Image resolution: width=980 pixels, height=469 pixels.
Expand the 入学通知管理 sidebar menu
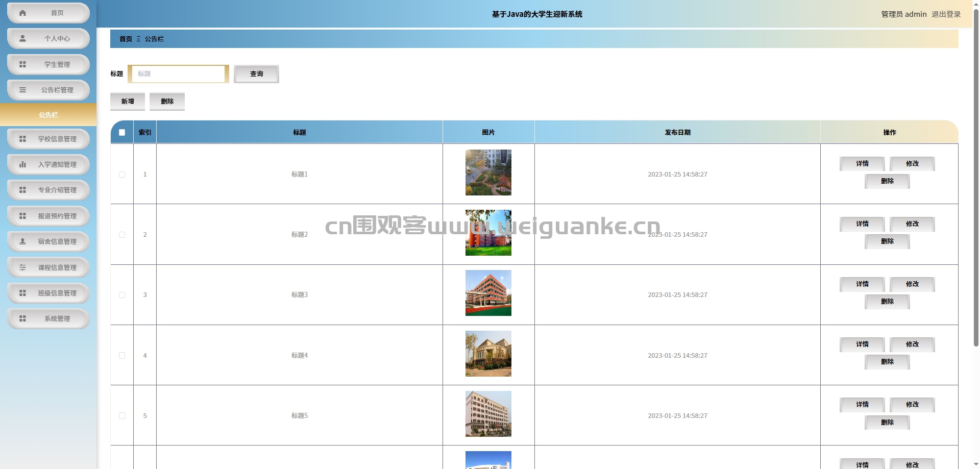click(48, 164)
